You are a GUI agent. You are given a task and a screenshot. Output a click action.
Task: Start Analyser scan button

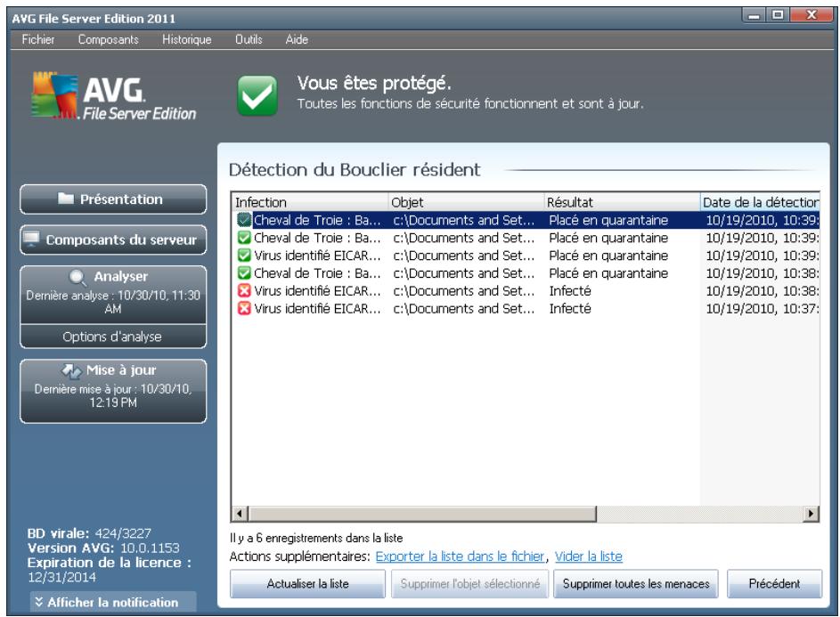(x=113, y=295)
